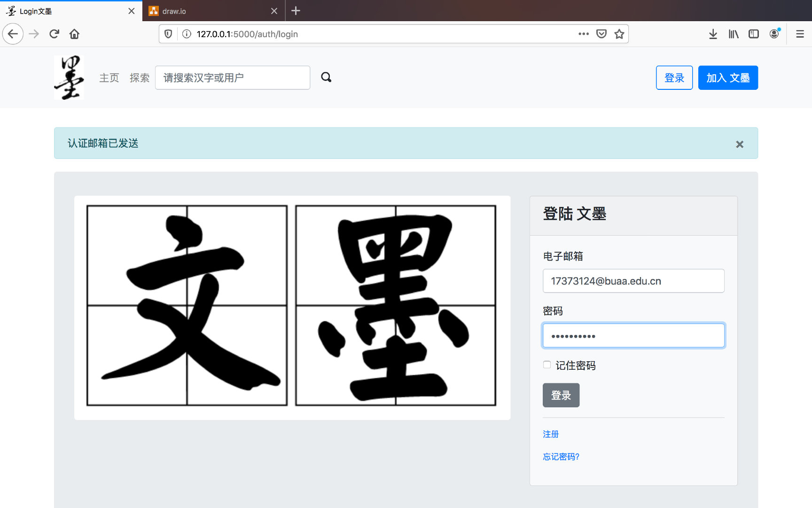Screen dimensions: 812x508
Task: Bookmark this page with star
Action: (x=619, y=34)
